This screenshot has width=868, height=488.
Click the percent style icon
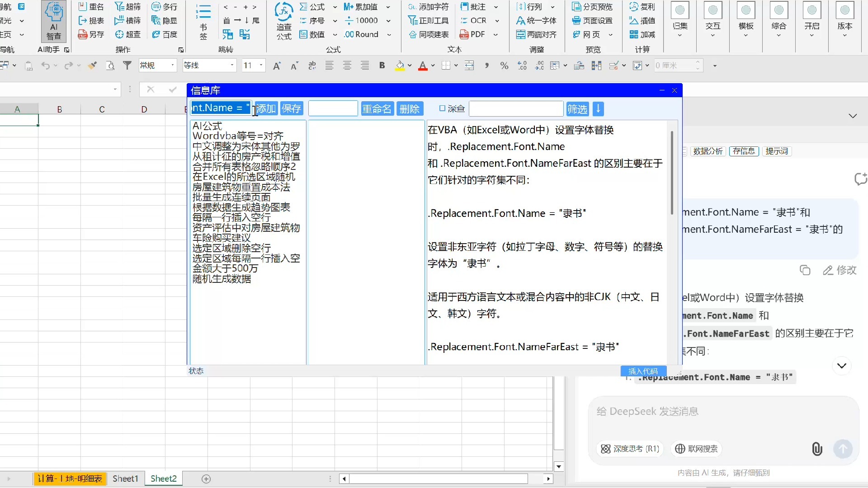click(504, 66)
